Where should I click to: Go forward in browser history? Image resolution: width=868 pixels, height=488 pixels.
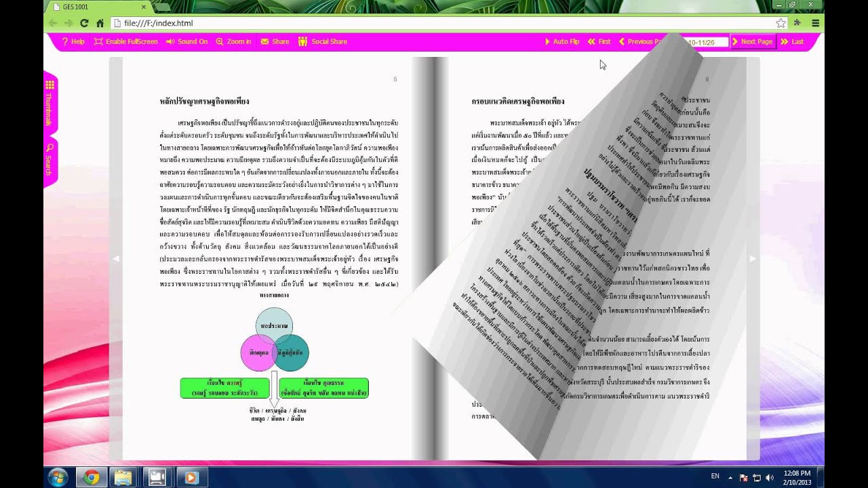[68, 23]
